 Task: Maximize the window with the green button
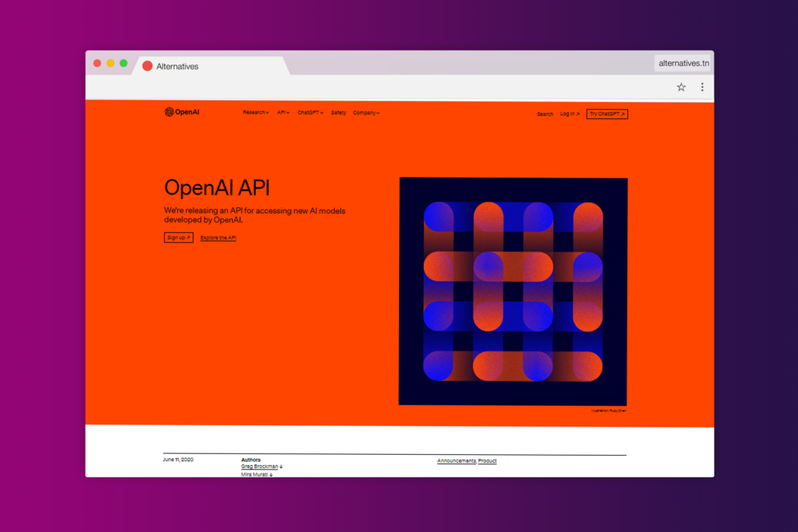pyautogui.click(x=124, y=63)
